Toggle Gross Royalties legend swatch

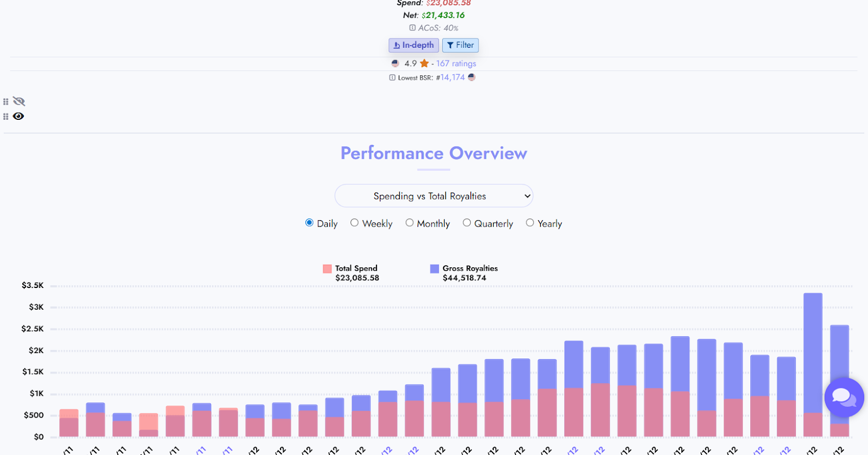coord(435,268)
